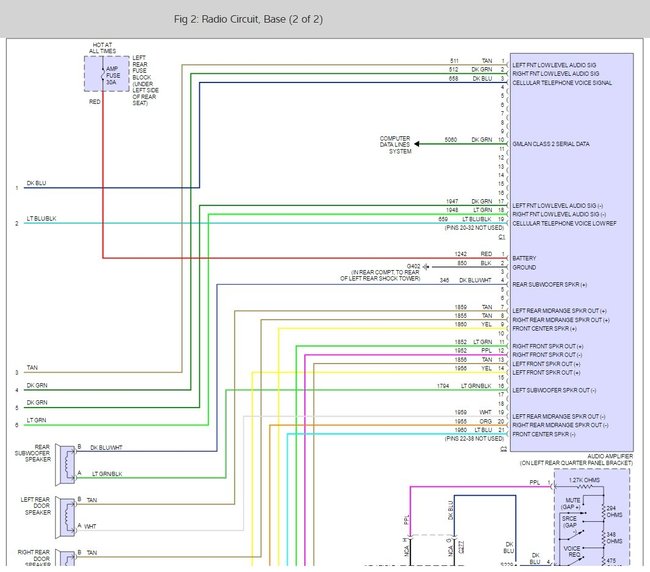Click the AMP FUSE 30A text
This screenshot has height=572, width=650.
click(x=113, y=75)
